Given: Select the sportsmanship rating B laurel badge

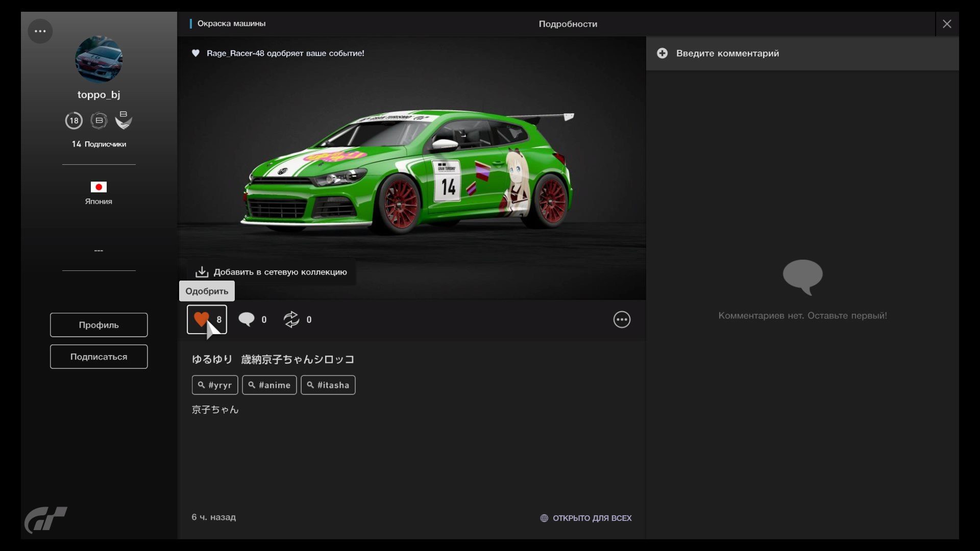Looking at the screenshot, I should tap(124, 120).
